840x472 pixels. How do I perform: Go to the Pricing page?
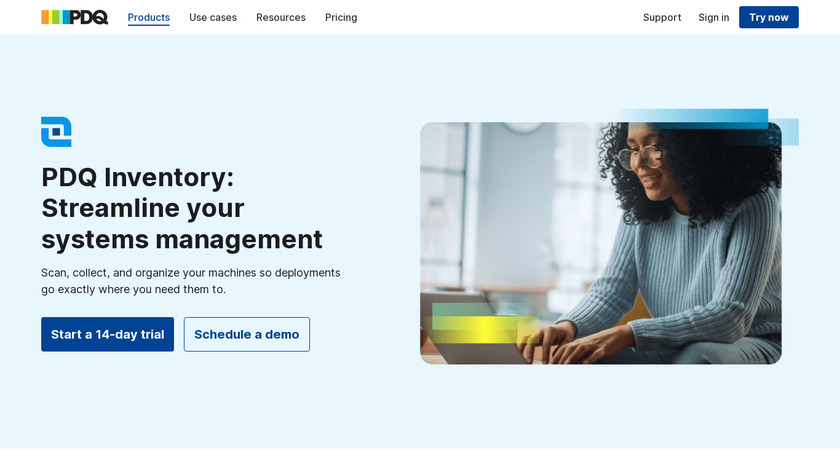coord(341,17)
